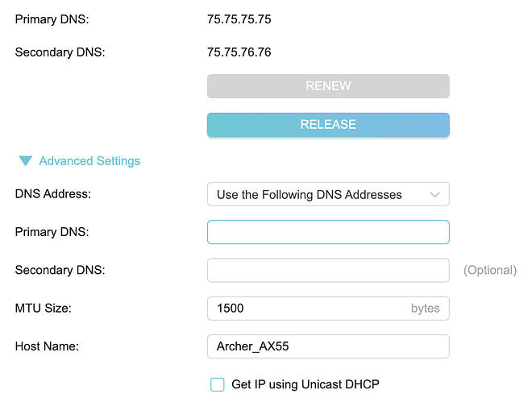
Task: Click the secondary DNS value 75.75.76.76
Action: 239,52
